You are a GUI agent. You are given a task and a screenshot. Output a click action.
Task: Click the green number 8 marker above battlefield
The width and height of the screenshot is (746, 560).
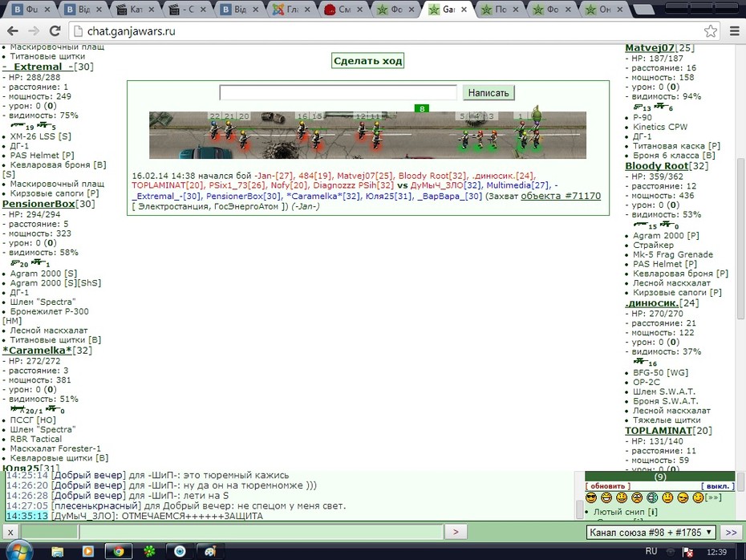tap(421, 108)
